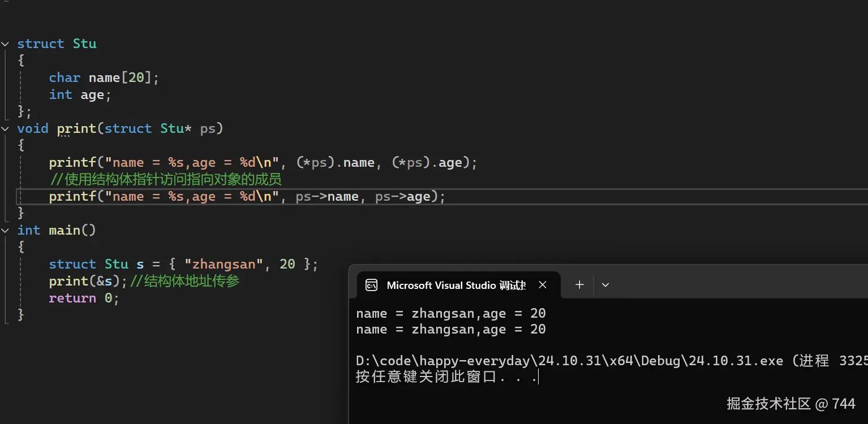The image size is (868, 424).
Task: Open the terminal profile dropdown chevron
Action: pos(605,285)
